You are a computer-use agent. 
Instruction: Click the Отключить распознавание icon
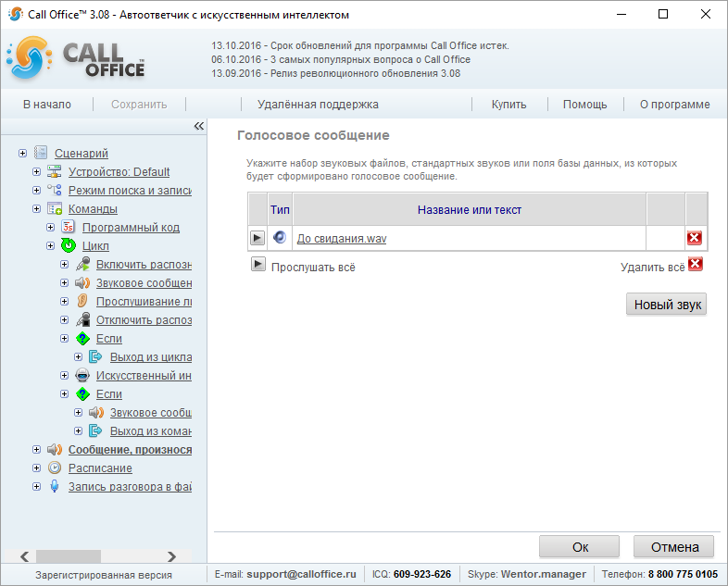coord(82,319)
